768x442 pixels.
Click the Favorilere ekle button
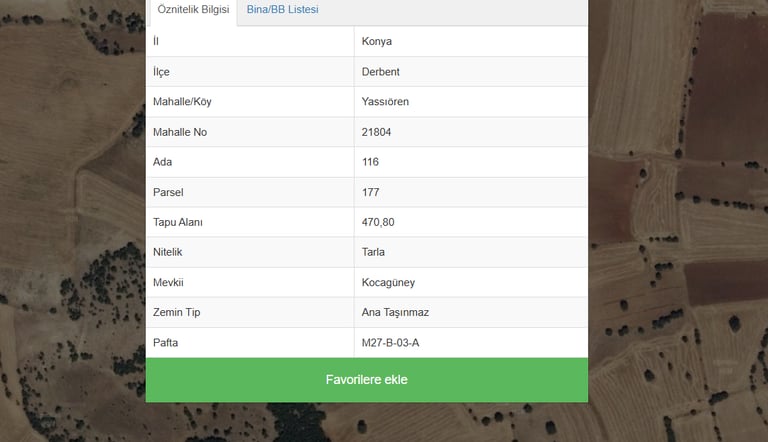point(367,380)
